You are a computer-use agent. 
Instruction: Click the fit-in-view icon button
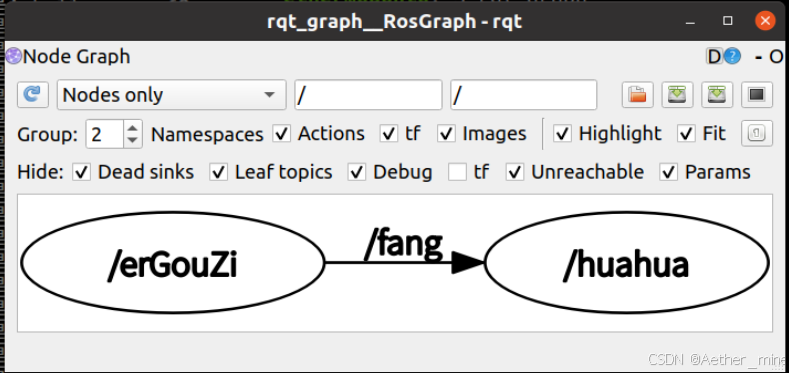click(757, 134)
